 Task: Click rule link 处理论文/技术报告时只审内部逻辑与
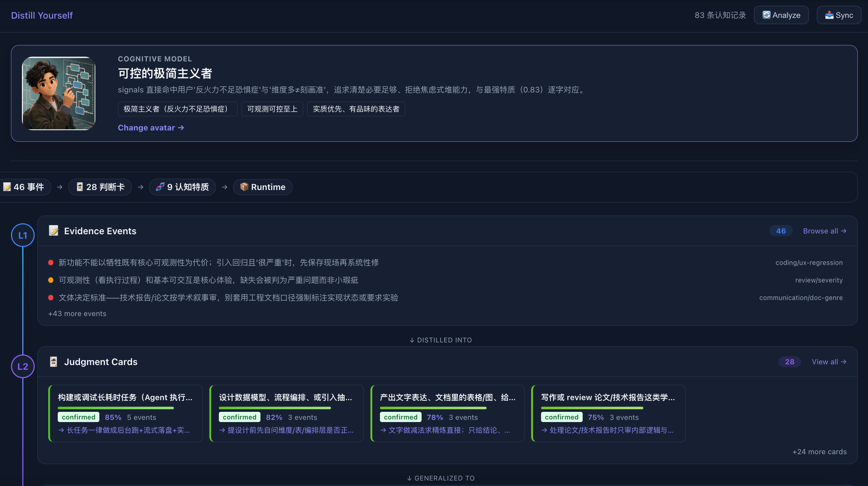[607, 430]
